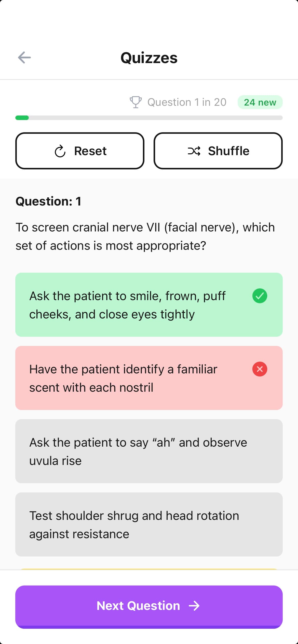Click the back arrow to leave Quizzes
This screenshot has width=298, height=644.
point(24,57)
